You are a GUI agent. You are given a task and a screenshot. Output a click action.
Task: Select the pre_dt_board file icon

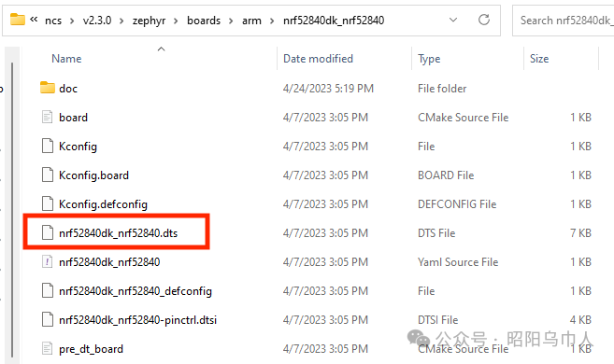point(47,348)
